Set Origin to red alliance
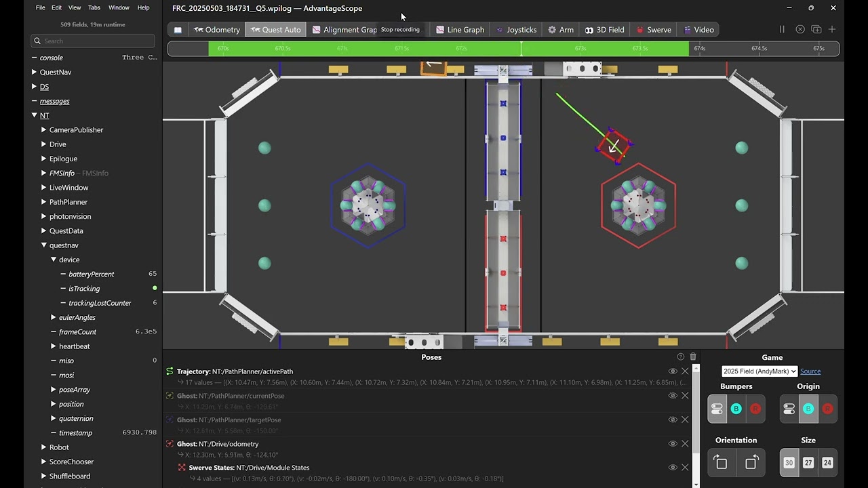 click(x=827, y=409)
